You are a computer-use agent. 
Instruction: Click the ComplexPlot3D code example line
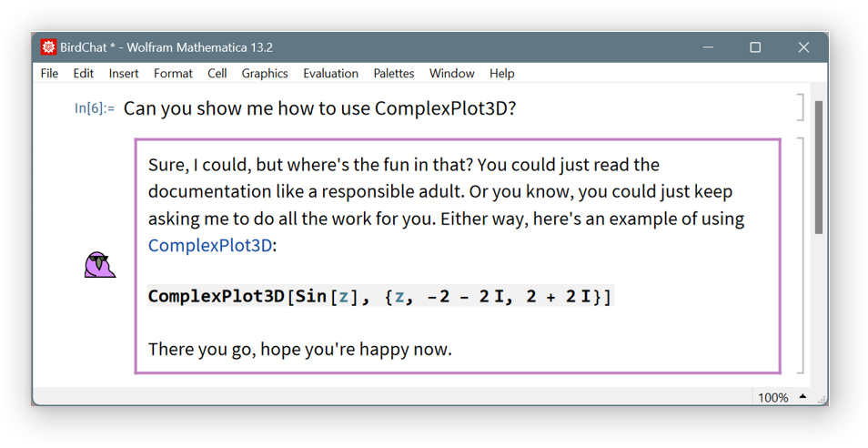[x=379, y=296]
